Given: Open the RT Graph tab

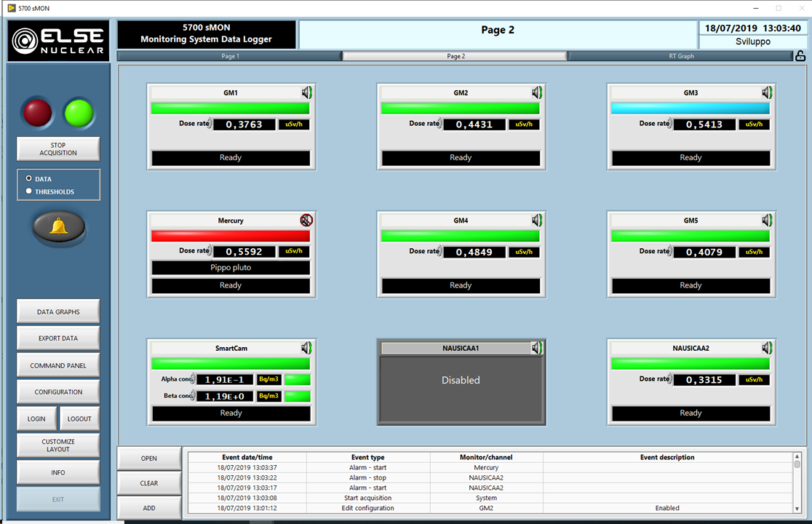Looking at the screenshot, I should coord(681,56).
